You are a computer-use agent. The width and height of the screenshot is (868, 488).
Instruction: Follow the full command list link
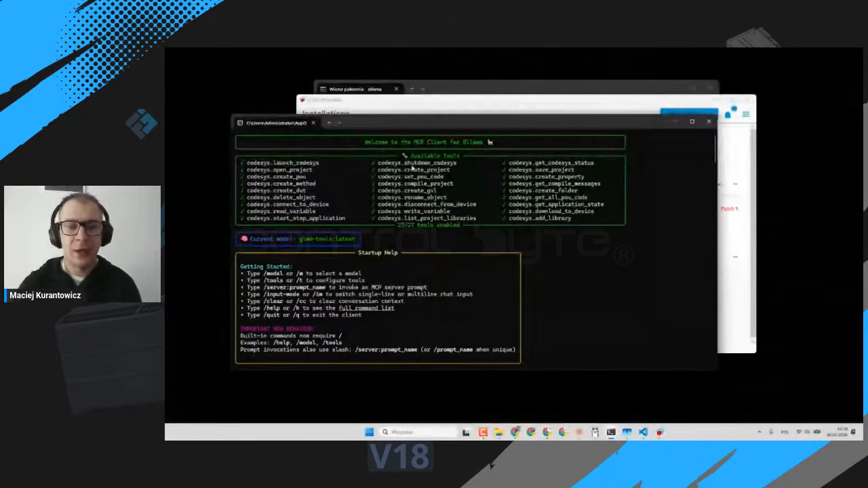coord(366,308)
